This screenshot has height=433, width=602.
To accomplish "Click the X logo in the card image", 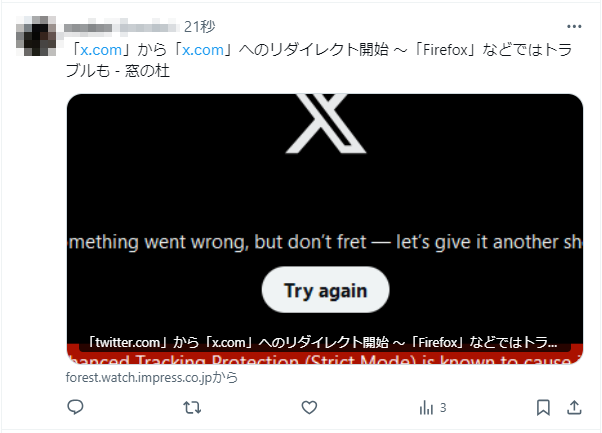I will tap(326, 124).
